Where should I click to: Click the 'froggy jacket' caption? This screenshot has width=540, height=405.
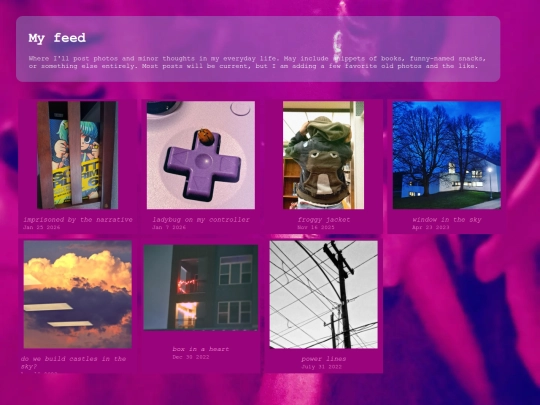(x=324, y=219)
